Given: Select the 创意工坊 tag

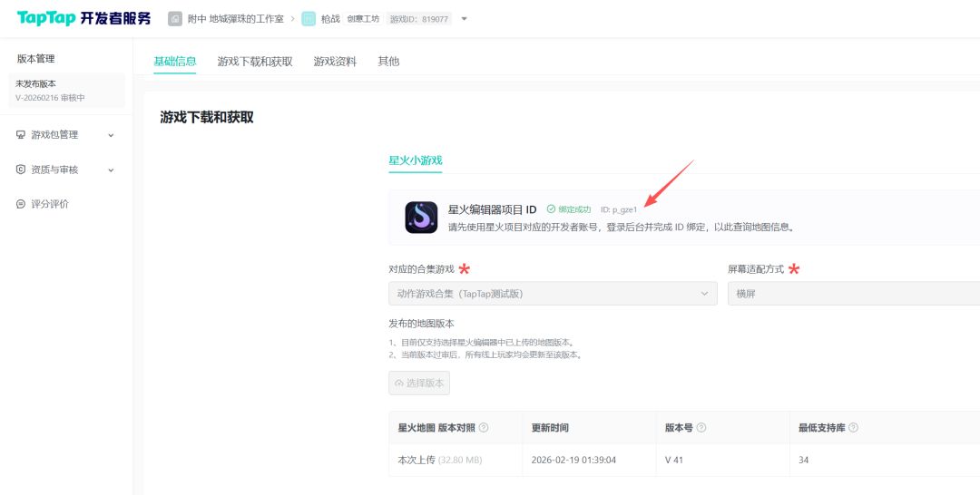Looking at the screenshot, I should tap(363, 19).
